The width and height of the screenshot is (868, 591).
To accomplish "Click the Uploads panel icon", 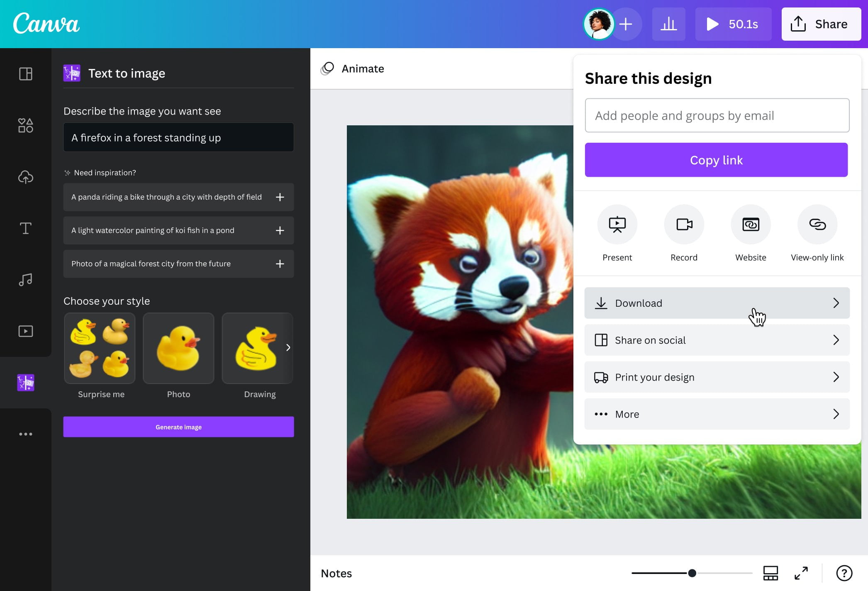I will pyautogui.click(x=26, y=177).
